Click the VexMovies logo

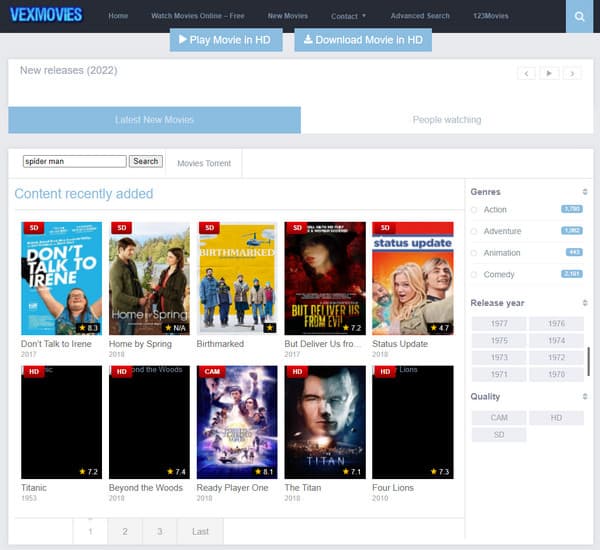click(x=46, y=15)
